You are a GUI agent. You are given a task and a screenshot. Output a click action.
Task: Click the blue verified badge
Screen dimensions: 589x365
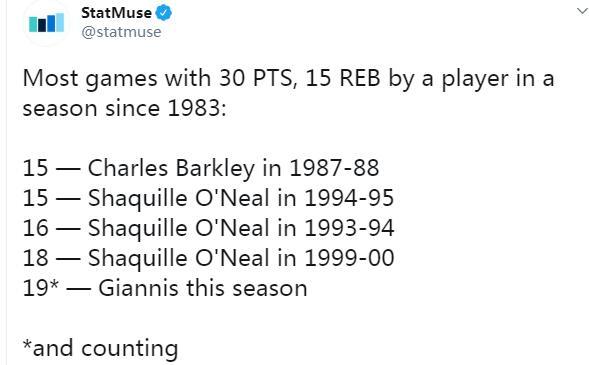pyautogui.click(x=163, y=13)
